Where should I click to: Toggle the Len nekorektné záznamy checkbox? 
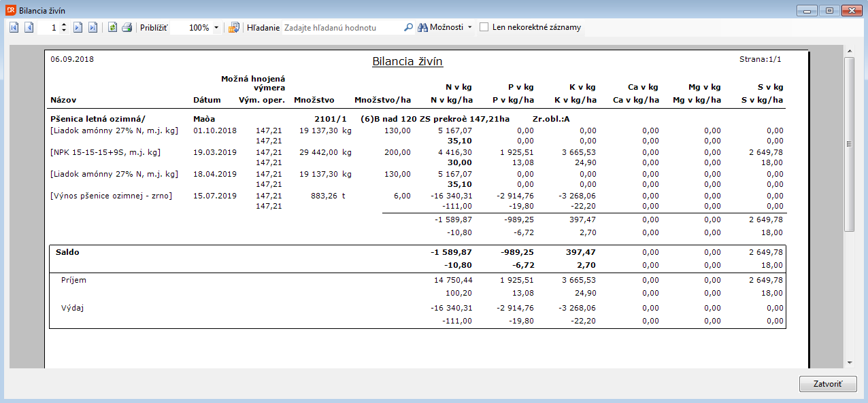pyautogui.click(x=484, y=28)
